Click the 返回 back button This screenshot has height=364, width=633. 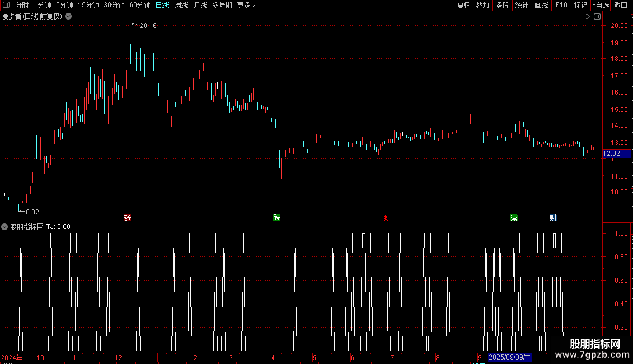[x=621, y=5]
